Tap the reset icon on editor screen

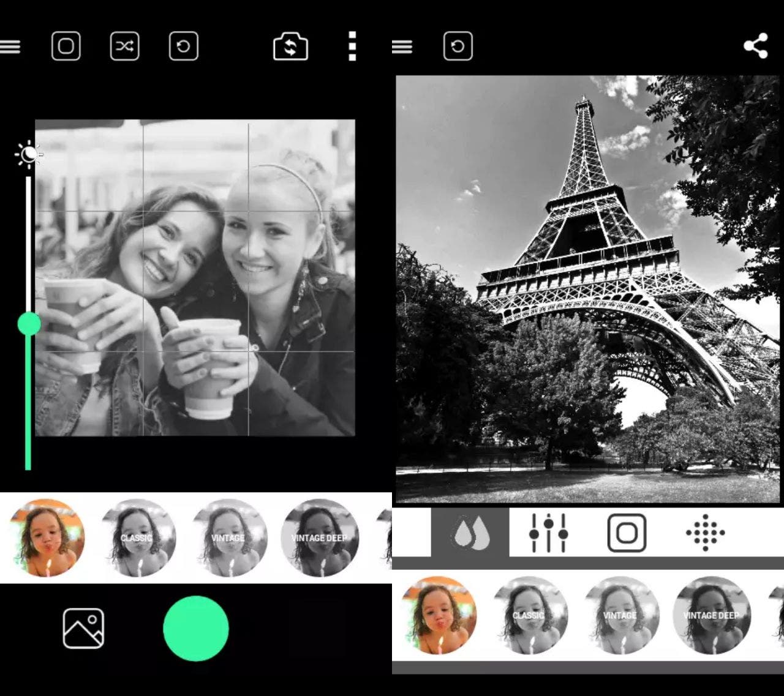tap(458, 47)
